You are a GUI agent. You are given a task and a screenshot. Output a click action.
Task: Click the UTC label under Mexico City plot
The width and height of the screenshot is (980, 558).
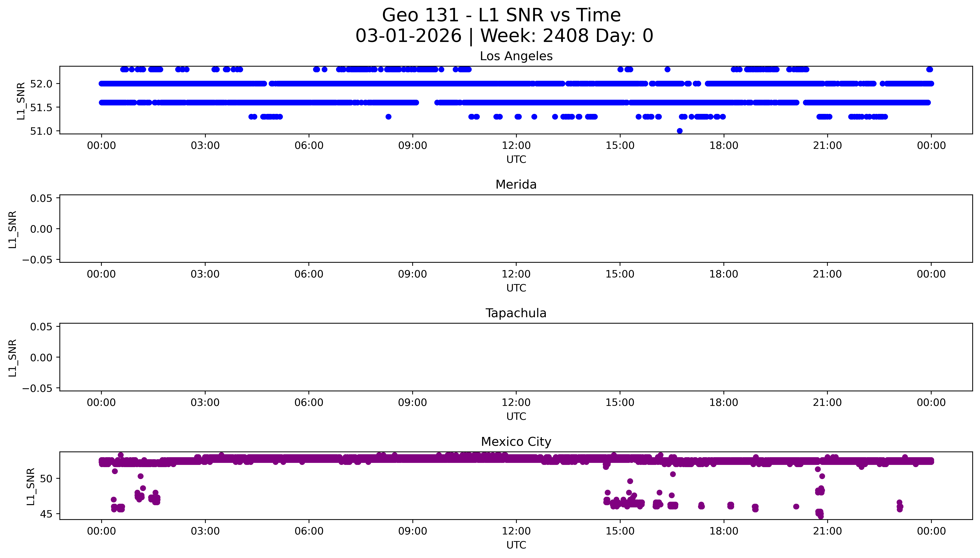pos(516,545)
